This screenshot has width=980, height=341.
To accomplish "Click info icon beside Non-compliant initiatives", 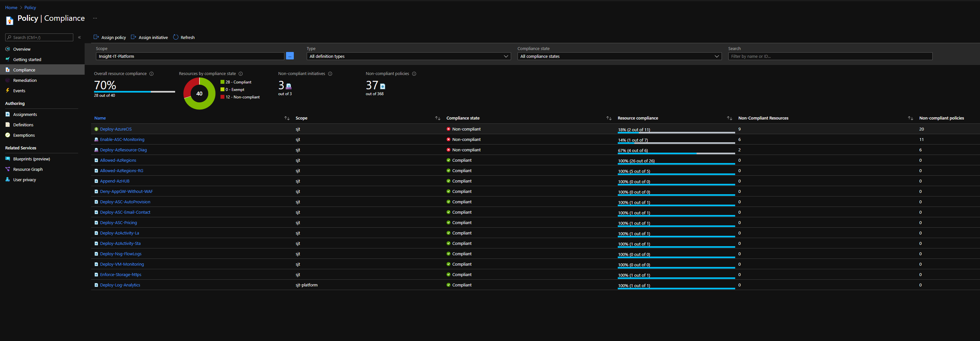I will (x=330, y=73).
